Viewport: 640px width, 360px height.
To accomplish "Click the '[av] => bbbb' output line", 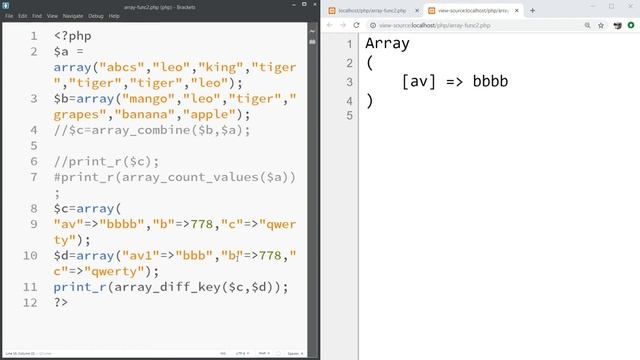I will 455,81.
